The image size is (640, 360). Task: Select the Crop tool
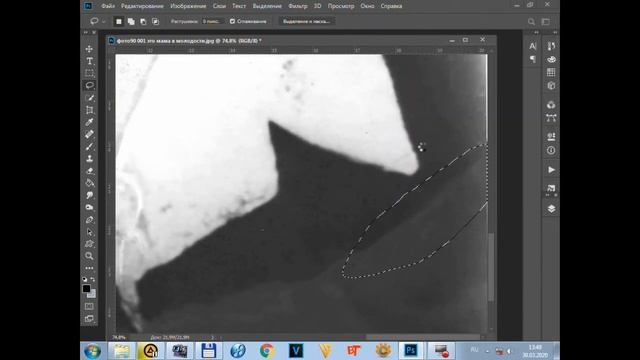[89, 110]
